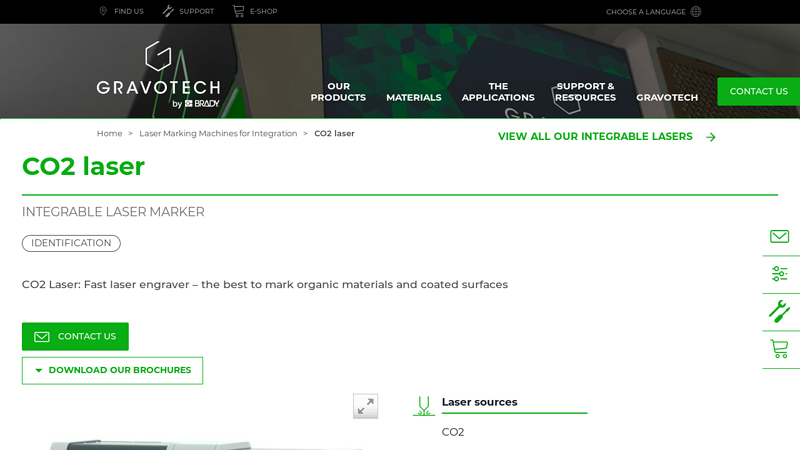Open the Gravotech menu item

[667, 97]
